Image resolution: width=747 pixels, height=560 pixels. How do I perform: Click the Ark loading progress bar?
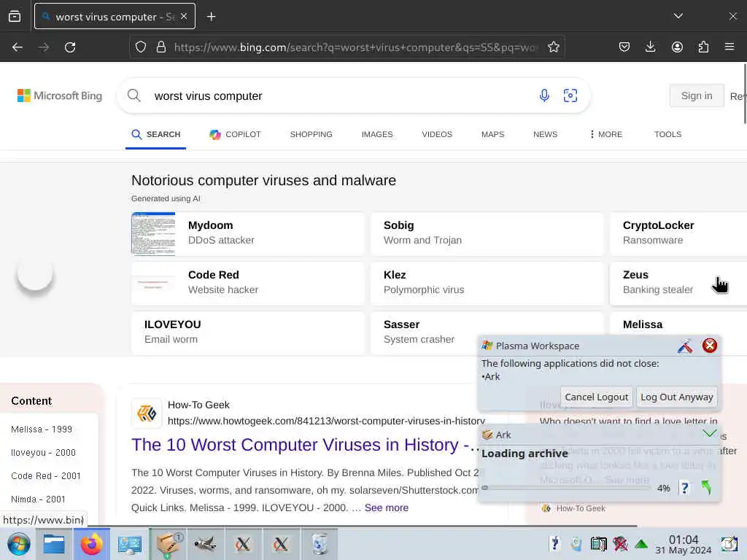[x=566, y=488]
